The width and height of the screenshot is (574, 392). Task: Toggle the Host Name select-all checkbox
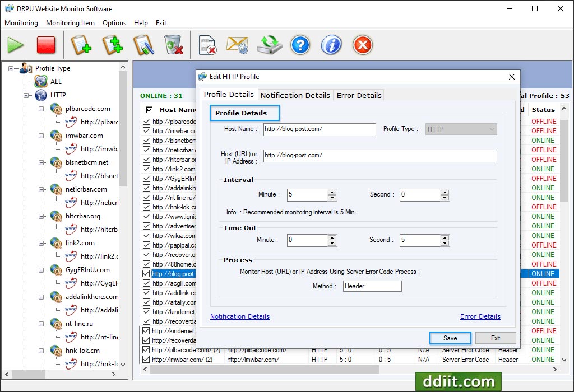click(149, 110)
